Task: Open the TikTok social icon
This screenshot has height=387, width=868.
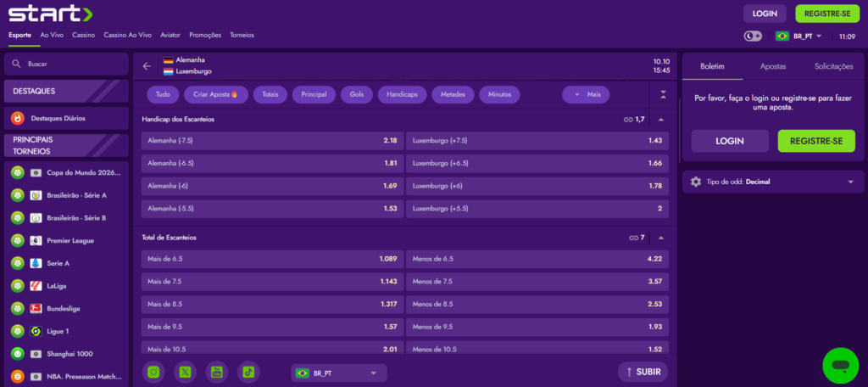Action: (248, 372)
